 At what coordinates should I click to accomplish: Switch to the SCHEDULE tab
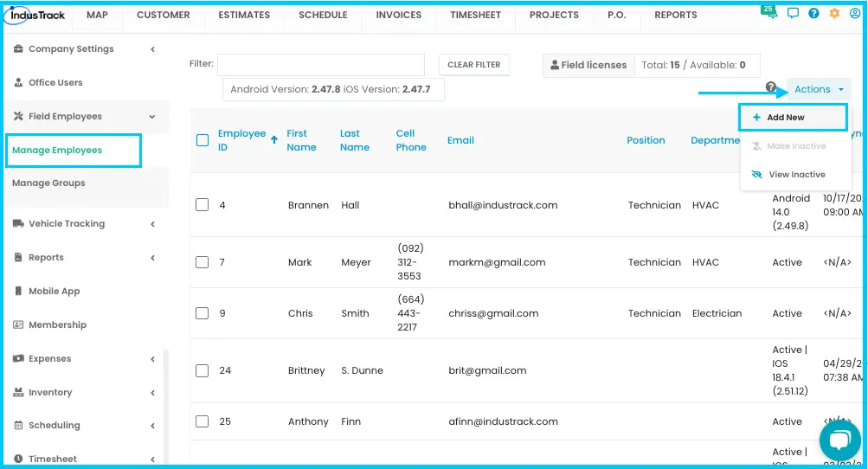[x=324, y=15]
